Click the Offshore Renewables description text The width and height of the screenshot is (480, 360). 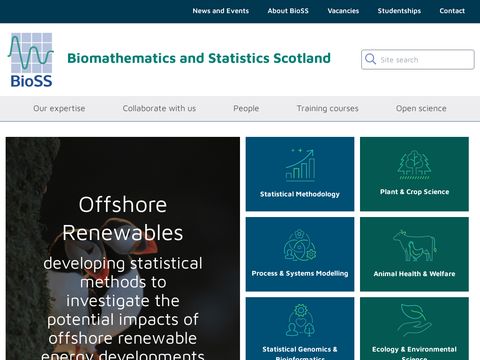(x=123, y=308)
